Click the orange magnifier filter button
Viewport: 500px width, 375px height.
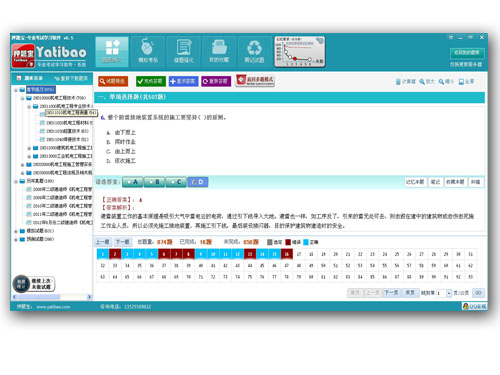point(113,81)
